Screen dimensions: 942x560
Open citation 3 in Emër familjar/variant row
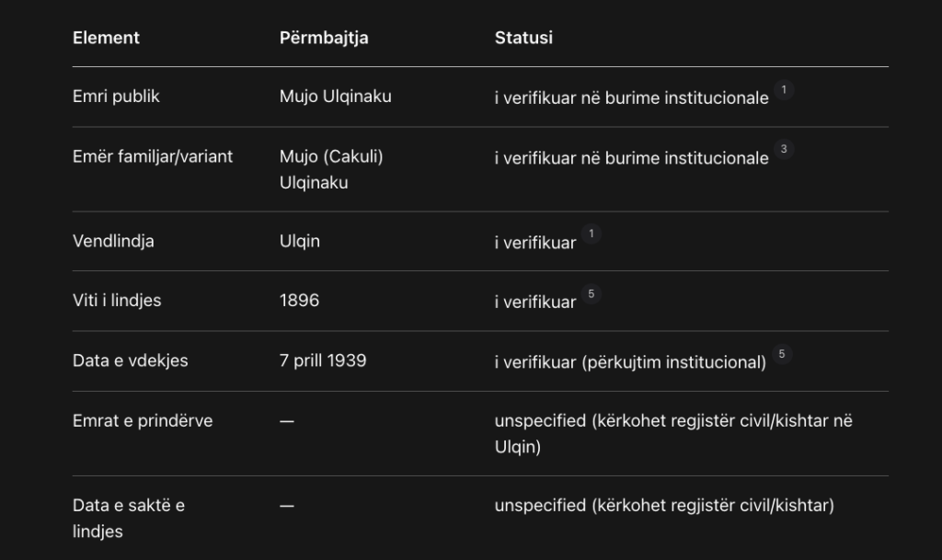[784, 149]
